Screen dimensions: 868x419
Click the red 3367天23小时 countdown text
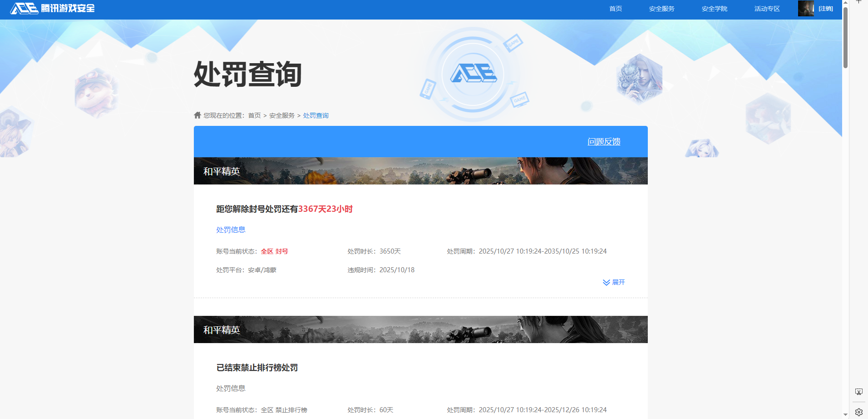tap(325, 209)
